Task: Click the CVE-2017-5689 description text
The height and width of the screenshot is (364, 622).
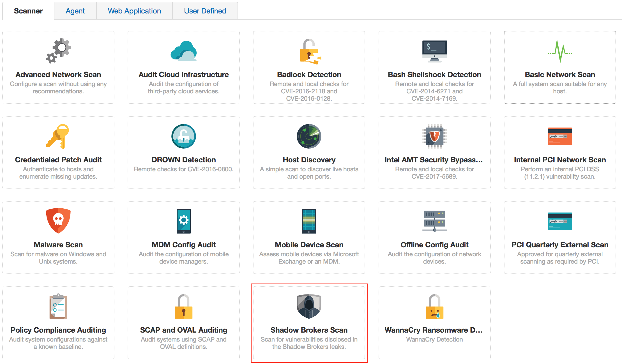Action: 435,173
